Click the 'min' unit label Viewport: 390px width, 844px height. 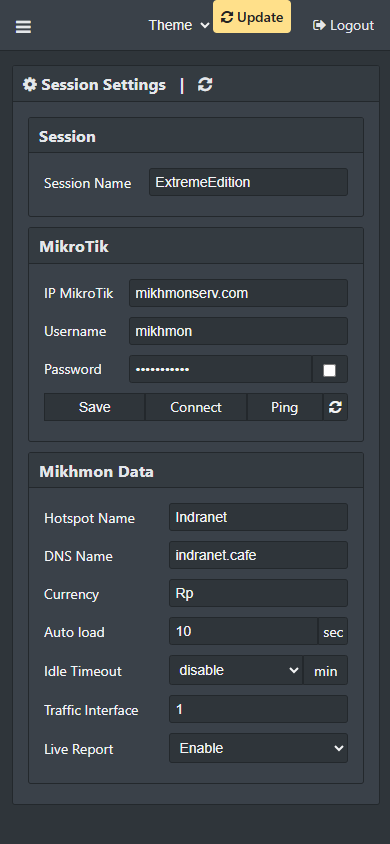coord(325,671)
